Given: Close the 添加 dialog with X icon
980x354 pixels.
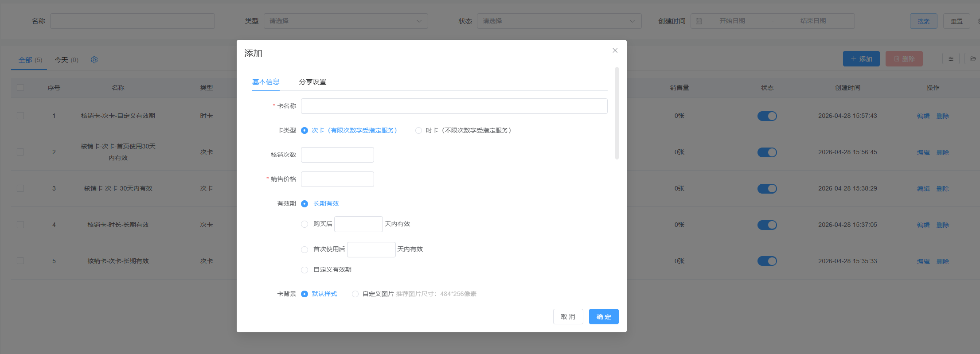Looking at the screenshot, I should coord(615,51).
